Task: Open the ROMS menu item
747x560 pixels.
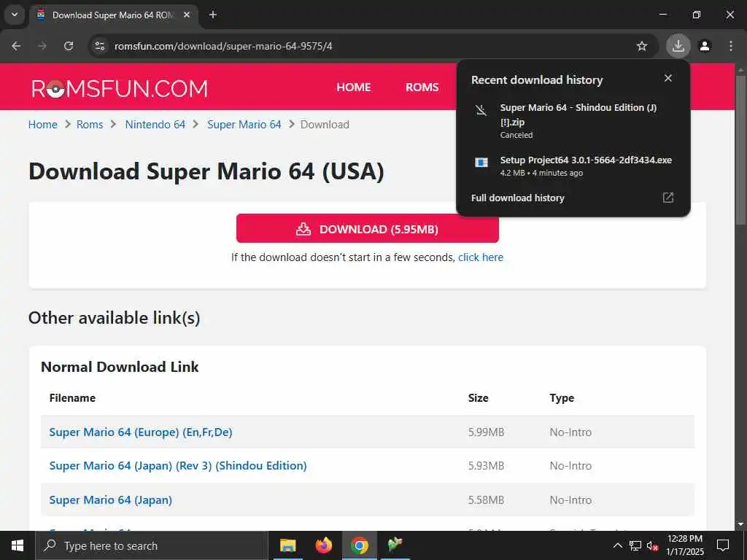Action: 422,87
